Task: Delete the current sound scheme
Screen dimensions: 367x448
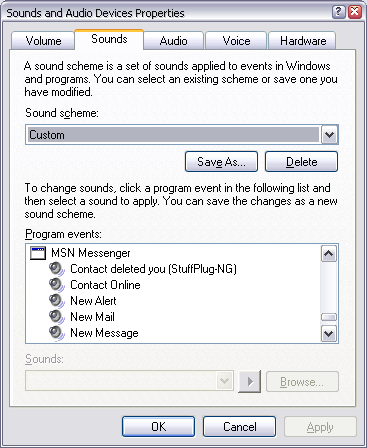Action: click(x=301, y=162)
